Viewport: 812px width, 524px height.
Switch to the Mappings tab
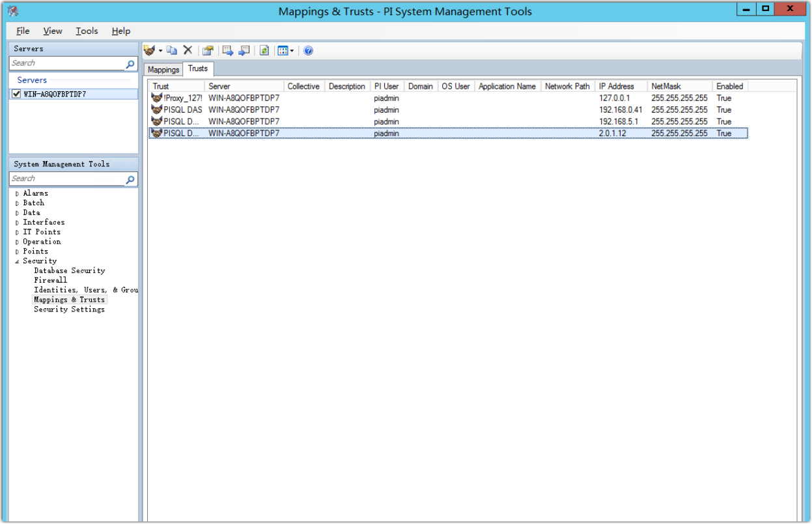click(163, 70)
